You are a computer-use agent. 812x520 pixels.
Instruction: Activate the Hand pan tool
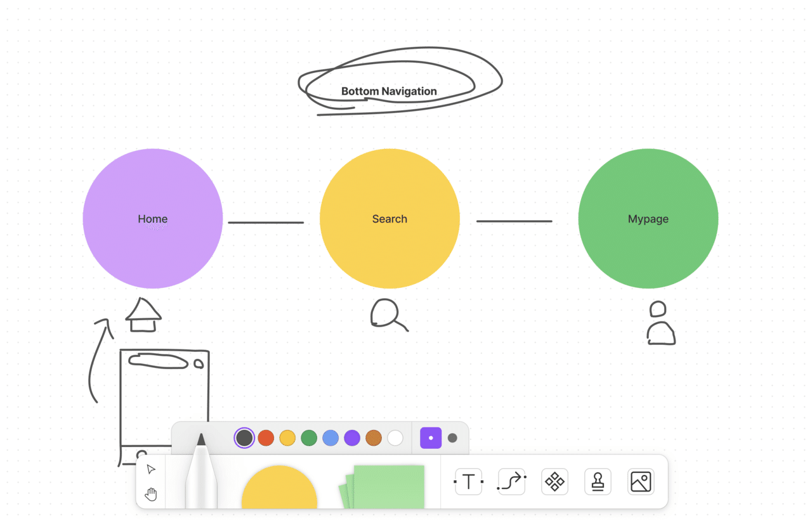tap(151, 494)
